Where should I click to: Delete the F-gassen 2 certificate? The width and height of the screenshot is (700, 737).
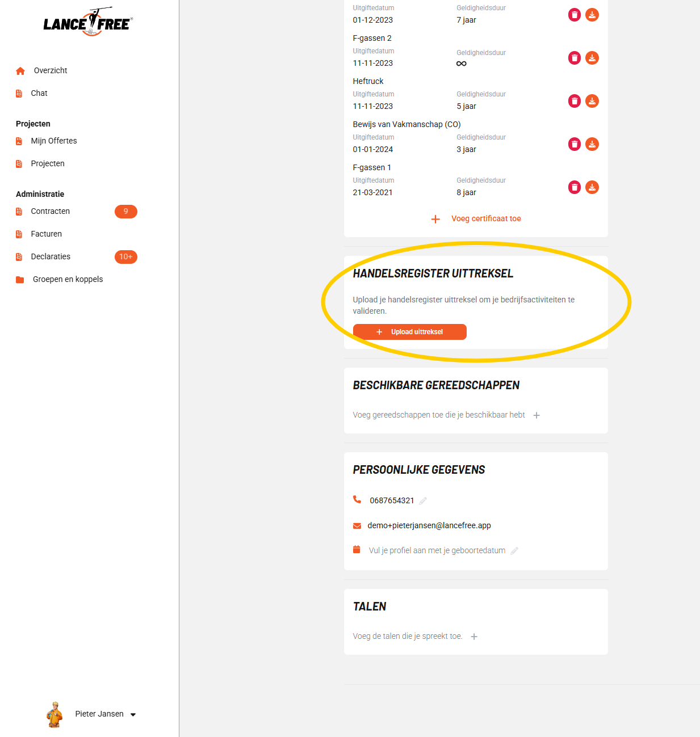575,58
